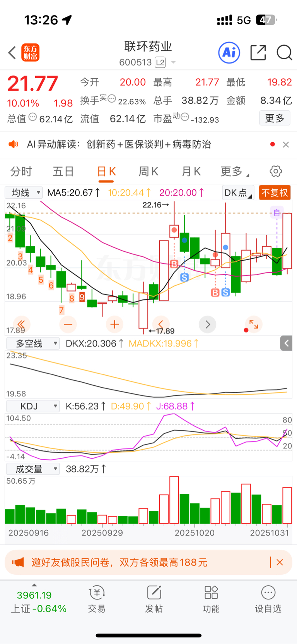Screen dimensions: 297x644
Task: Tap the DKX:20.306 value
Action: click(95, 343)
